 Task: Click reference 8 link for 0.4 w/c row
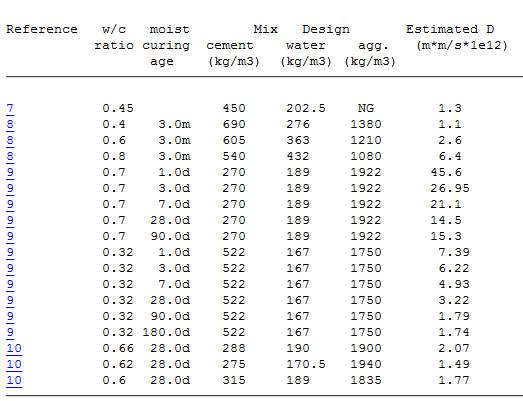click(10, 124)
